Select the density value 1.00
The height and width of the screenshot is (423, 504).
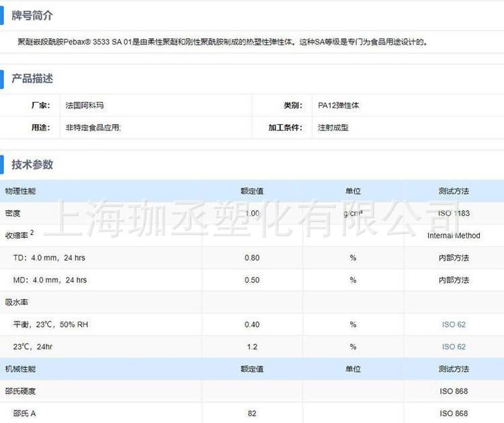tap(252, 214)
